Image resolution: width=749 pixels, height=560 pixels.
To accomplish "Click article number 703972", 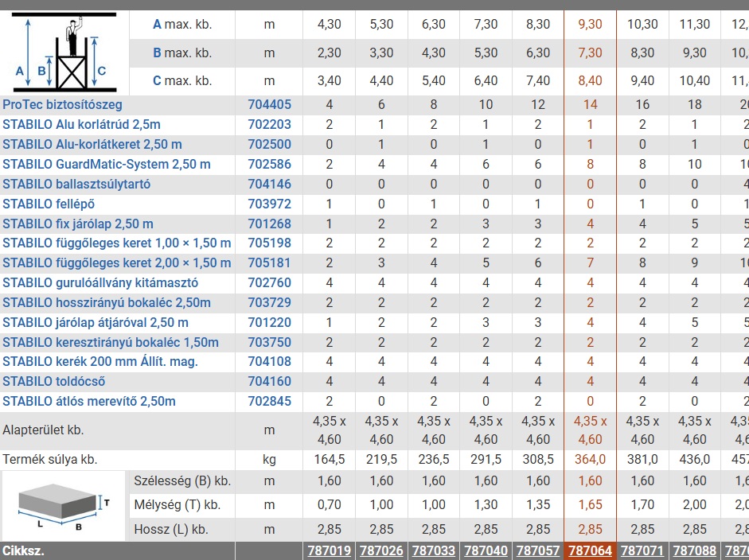I will click(269, 204).
